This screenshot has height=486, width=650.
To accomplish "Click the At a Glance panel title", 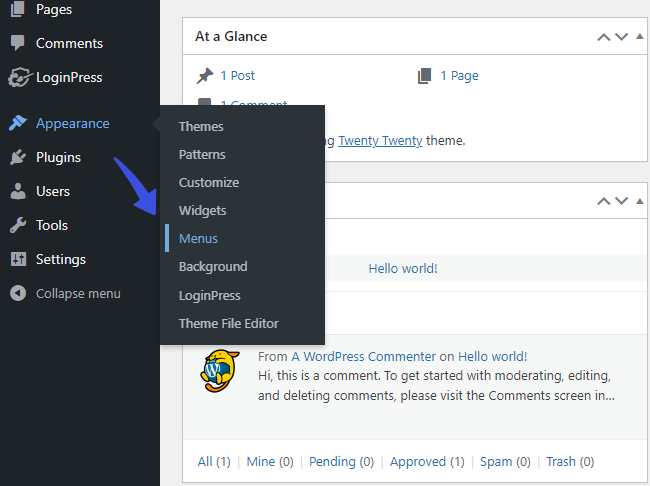I will [x=231, y=36].
